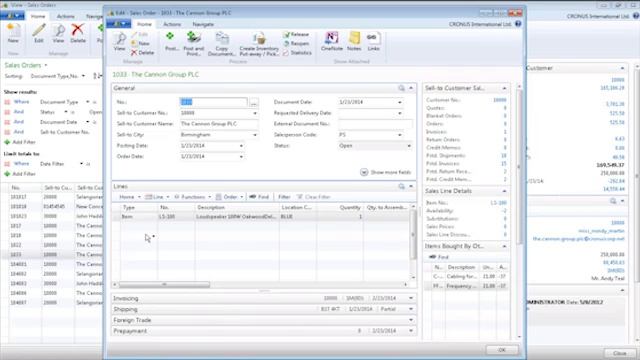Click Clear Filter in Lines toolbar
This screenshot has width=640, height=360.
click(313, 197)
